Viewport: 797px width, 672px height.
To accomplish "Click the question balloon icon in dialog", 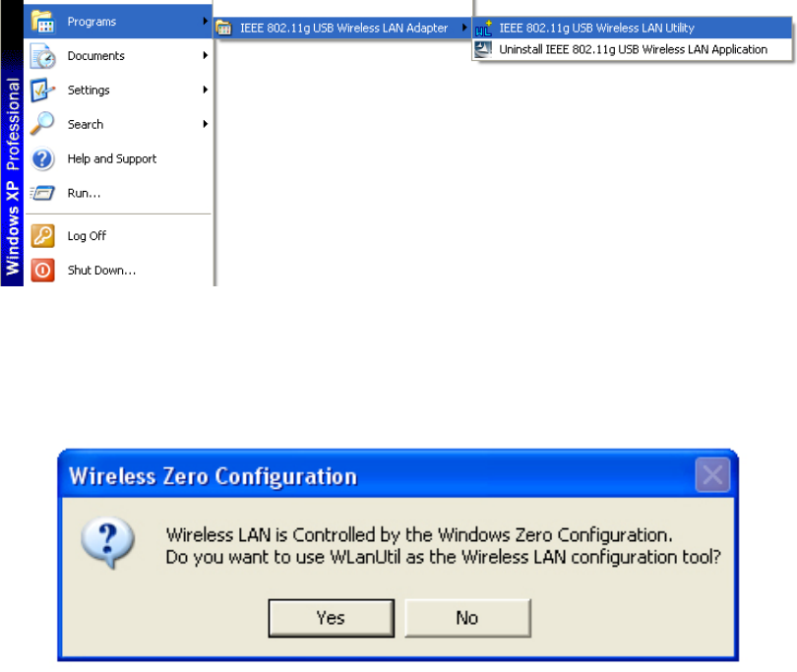I will (108, 542).
